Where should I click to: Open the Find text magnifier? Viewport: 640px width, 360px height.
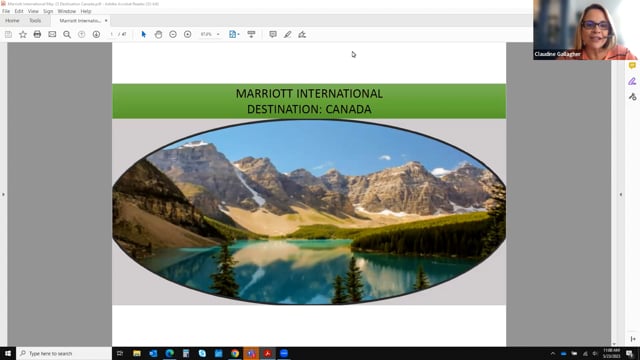[x=67, y=34]
